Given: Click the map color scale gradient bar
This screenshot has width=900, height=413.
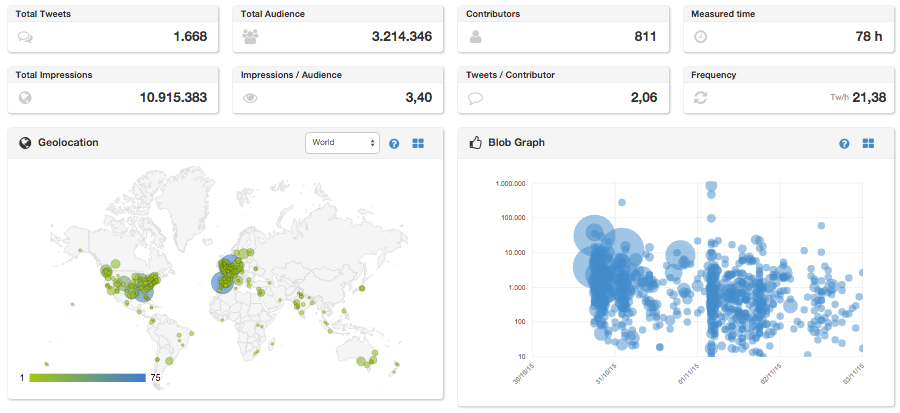Looking at the screenshot, I should 87,378.
